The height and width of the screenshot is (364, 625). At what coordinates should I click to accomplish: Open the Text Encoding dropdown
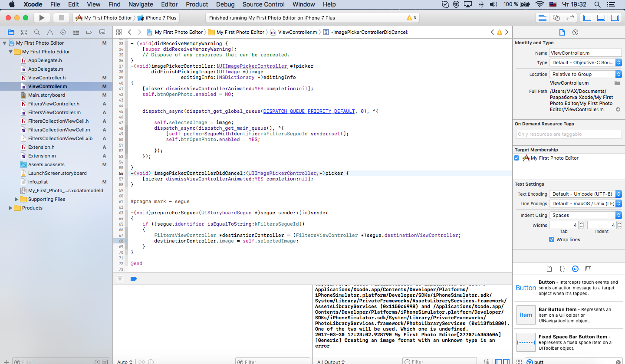point(586,194)
